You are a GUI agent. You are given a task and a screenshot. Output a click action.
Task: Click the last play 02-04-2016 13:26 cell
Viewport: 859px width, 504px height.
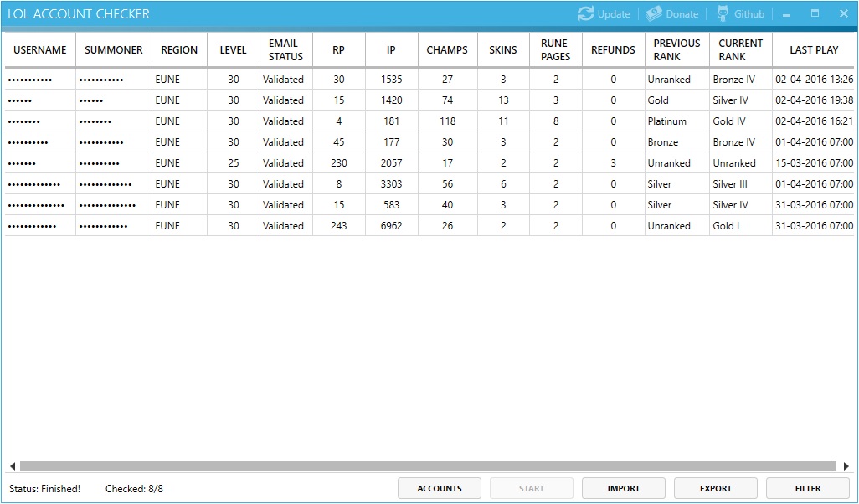814,80
